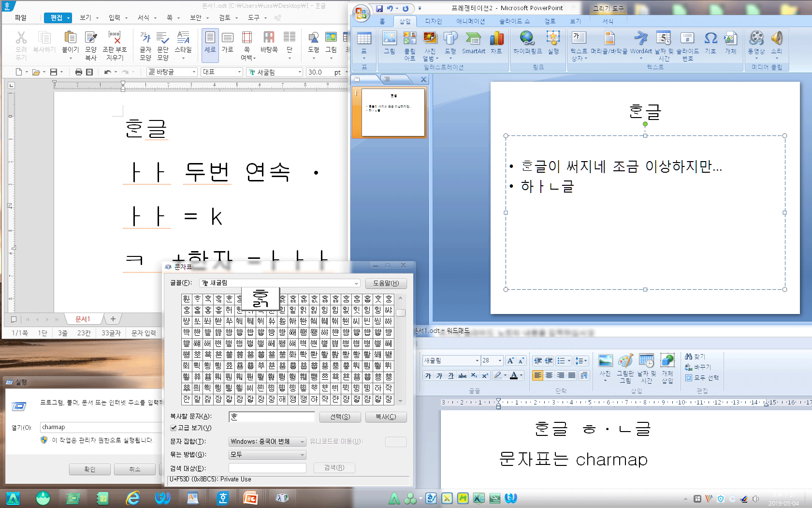Click the Print icon in Hangul's quick toolbar
The image size is (812, 508).
tap(79, 72)
